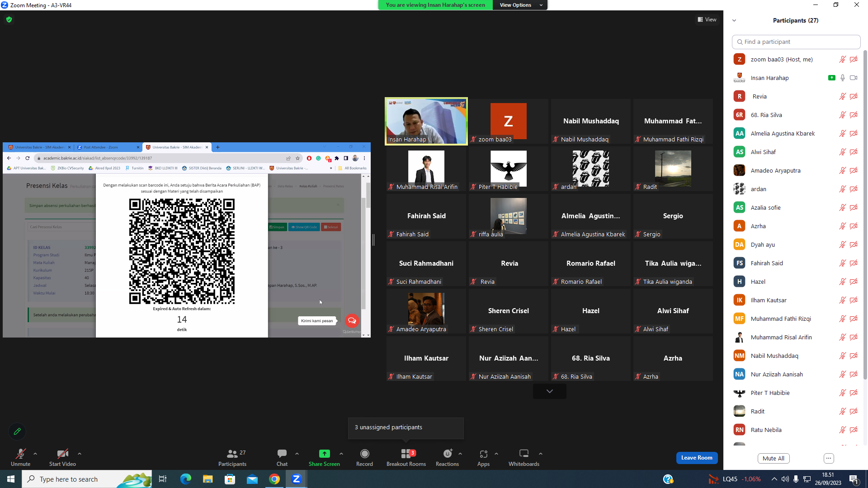Open File Explorer from taskbar

(x=208, y=479)
